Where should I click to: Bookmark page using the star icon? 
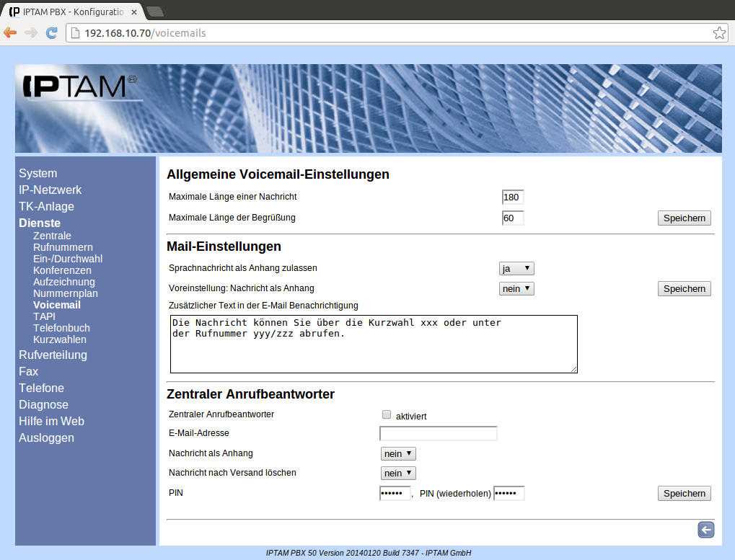(x=719, y=33)
